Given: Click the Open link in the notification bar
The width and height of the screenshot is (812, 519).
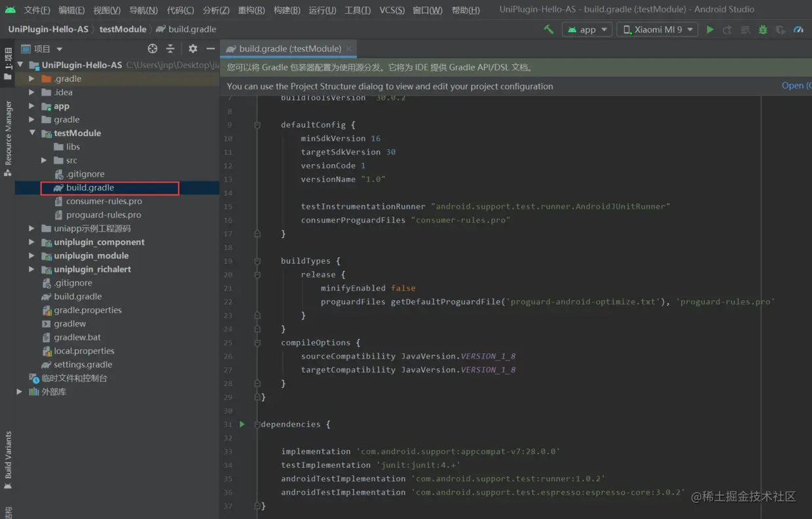Looking at the screenshot, I should (x=795, y=86).
